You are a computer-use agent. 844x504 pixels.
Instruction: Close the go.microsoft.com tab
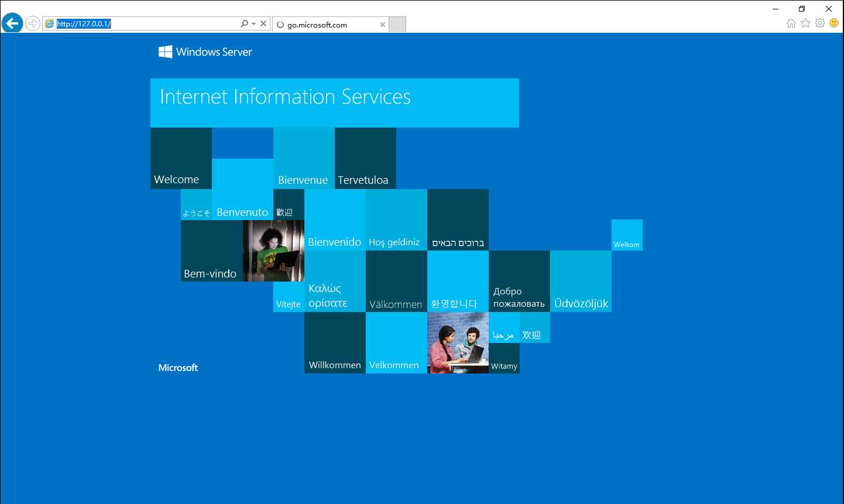383,25
